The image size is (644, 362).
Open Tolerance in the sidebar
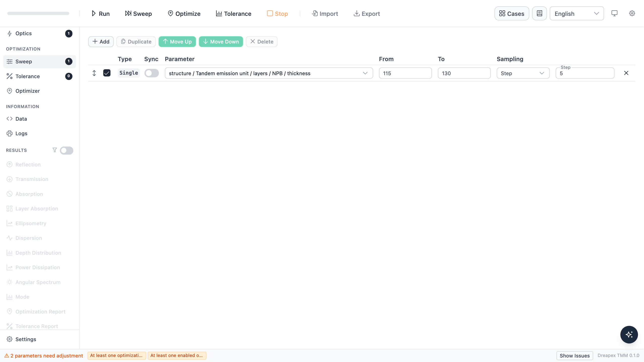click(x=39, y=76)
